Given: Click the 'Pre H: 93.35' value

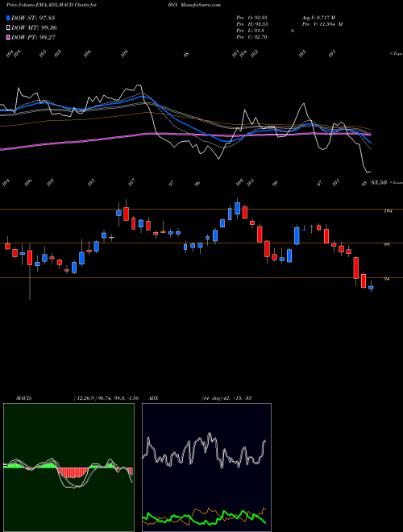Looking at the screenshot, I should pos(252,24).
